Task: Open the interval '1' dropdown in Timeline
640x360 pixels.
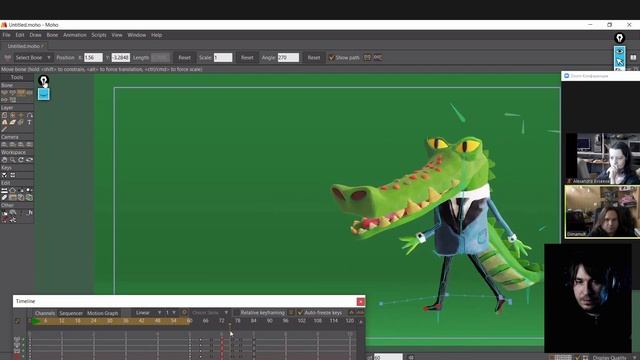Action: (170, 313)
